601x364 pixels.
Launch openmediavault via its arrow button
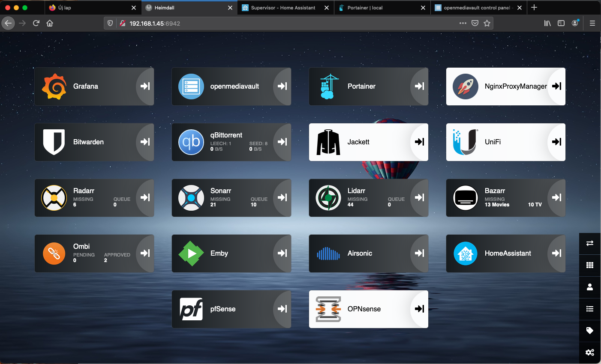pos(282,86)
